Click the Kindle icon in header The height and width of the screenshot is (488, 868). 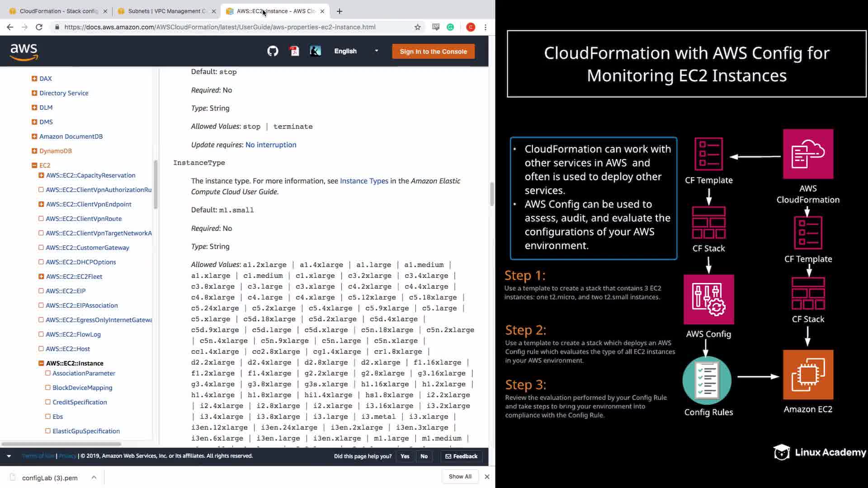point(315,51)
